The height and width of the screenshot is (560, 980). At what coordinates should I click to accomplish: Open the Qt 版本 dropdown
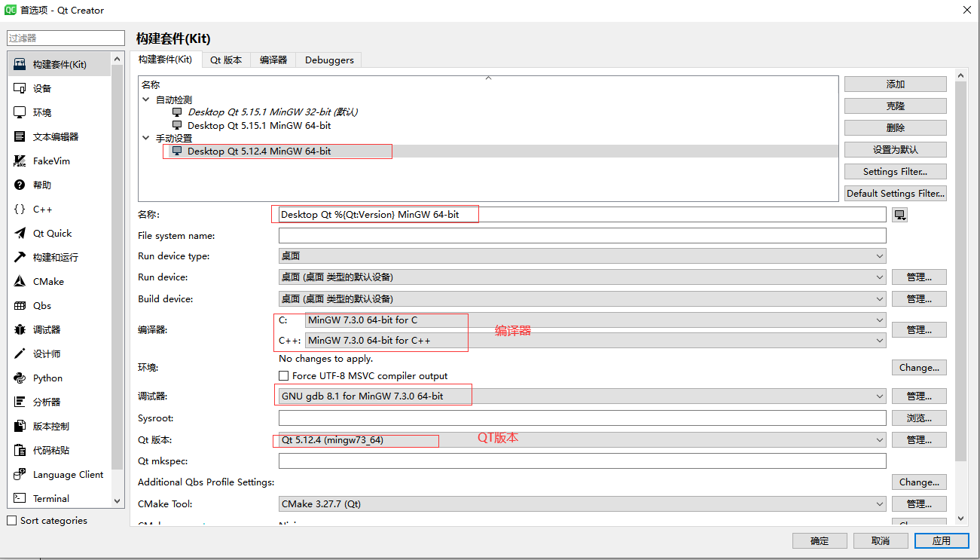(582, 439)
